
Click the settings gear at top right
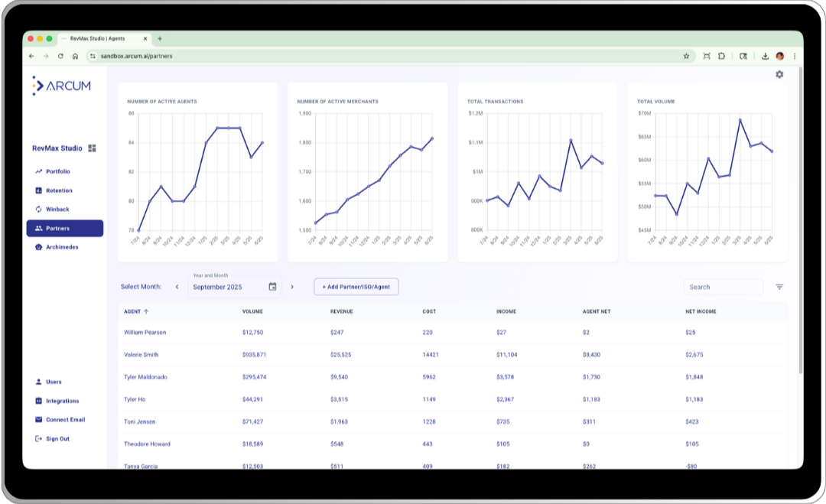pos(779,74)
